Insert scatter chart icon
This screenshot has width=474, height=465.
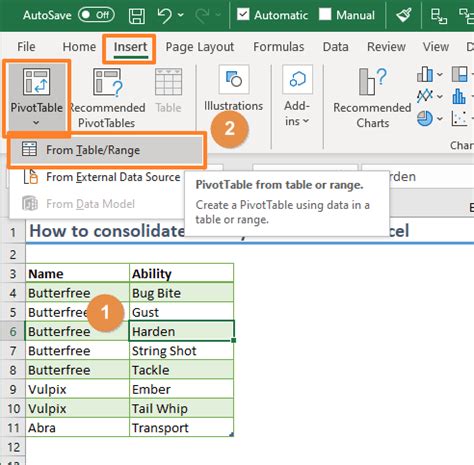point(459,118)
